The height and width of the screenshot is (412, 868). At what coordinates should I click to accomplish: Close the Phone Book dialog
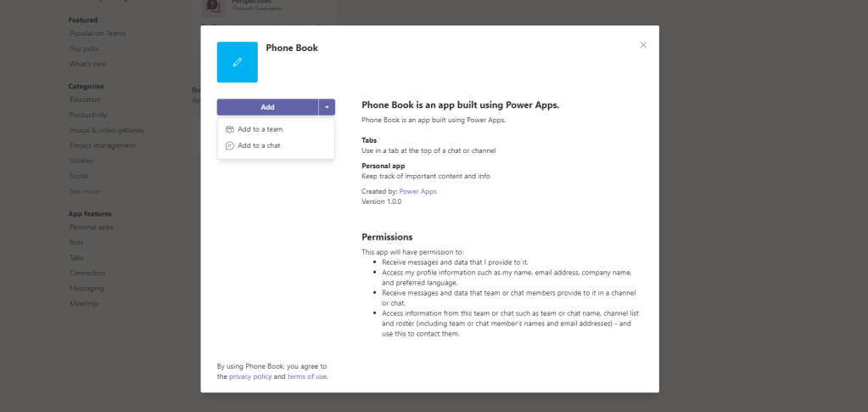click(x=643, y=45)
